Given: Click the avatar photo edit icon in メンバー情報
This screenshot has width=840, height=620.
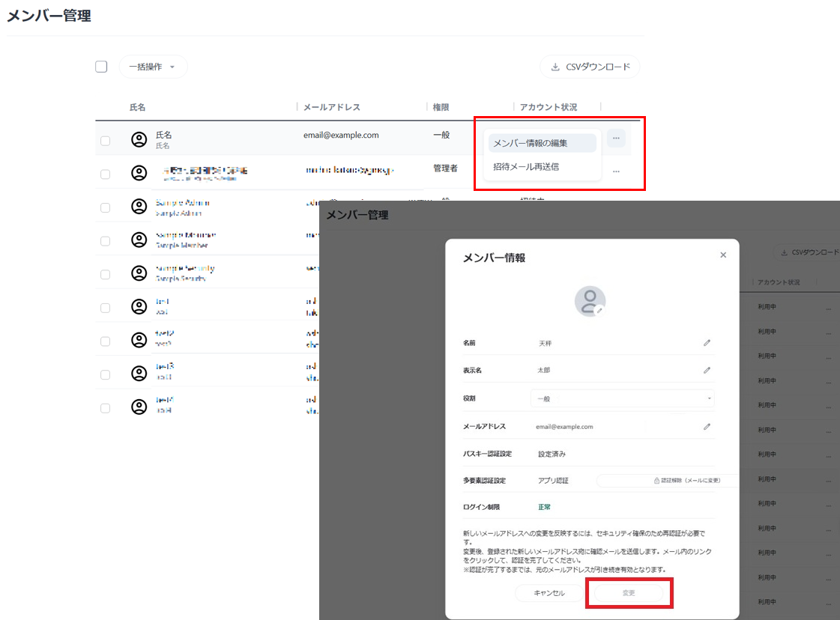Looking at the screenshot, I should [x=599, y=309].
